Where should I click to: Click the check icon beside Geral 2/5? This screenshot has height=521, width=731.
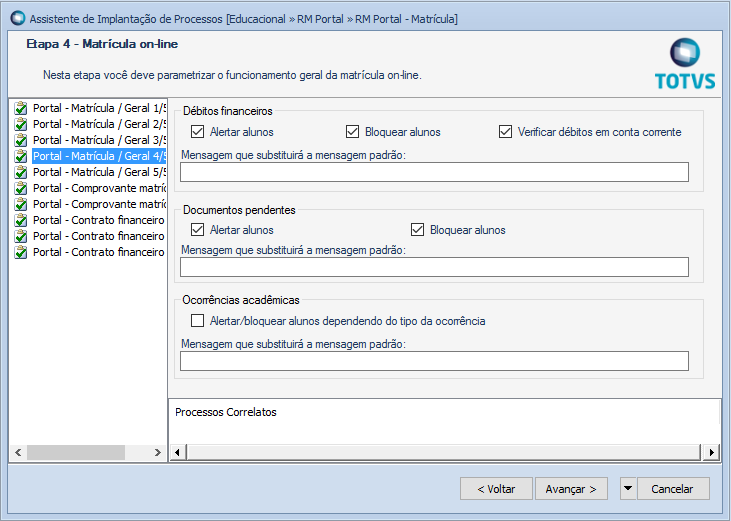(x=21, y=124)
